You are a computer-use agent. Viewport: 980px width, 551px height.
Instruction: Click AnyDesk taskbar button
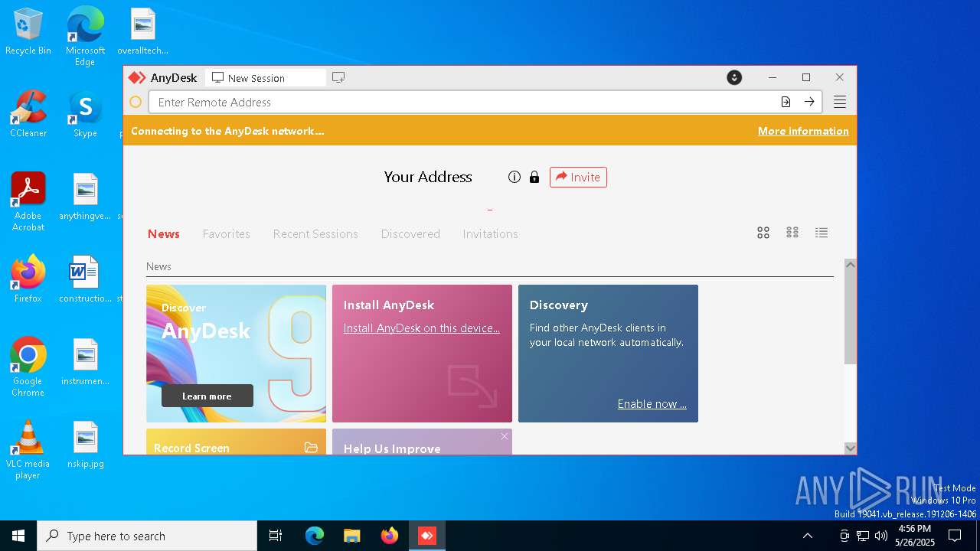427,536
